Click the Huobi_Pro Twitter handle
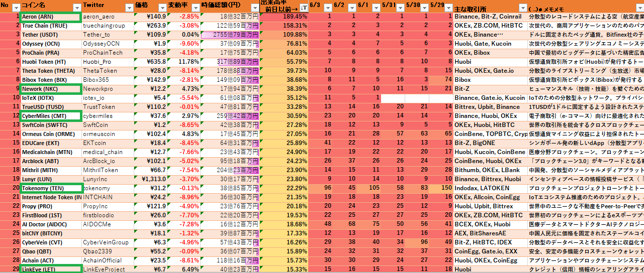Image resolution: width=644 pixels, height=273 pixels. (97, 62)
